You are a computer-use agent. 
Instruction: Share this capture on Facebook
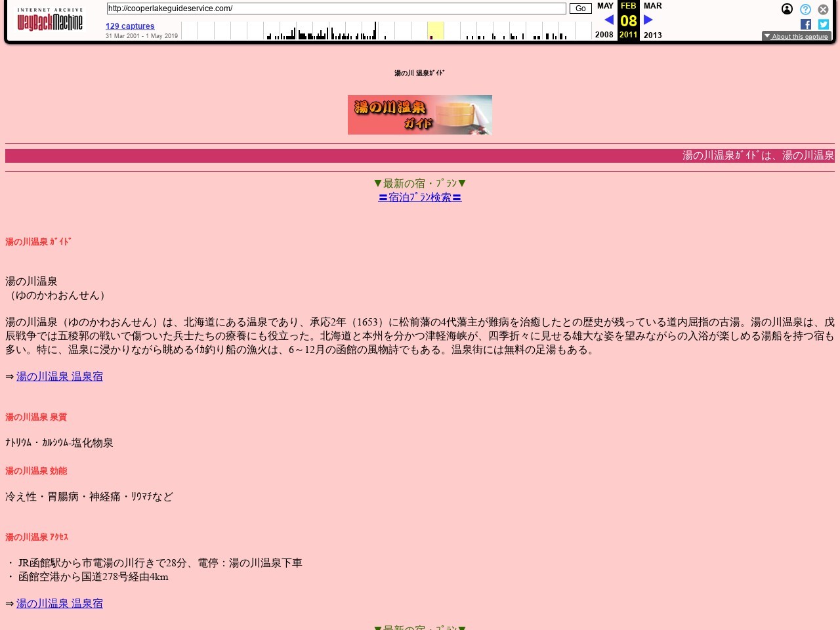pos(805,24)
